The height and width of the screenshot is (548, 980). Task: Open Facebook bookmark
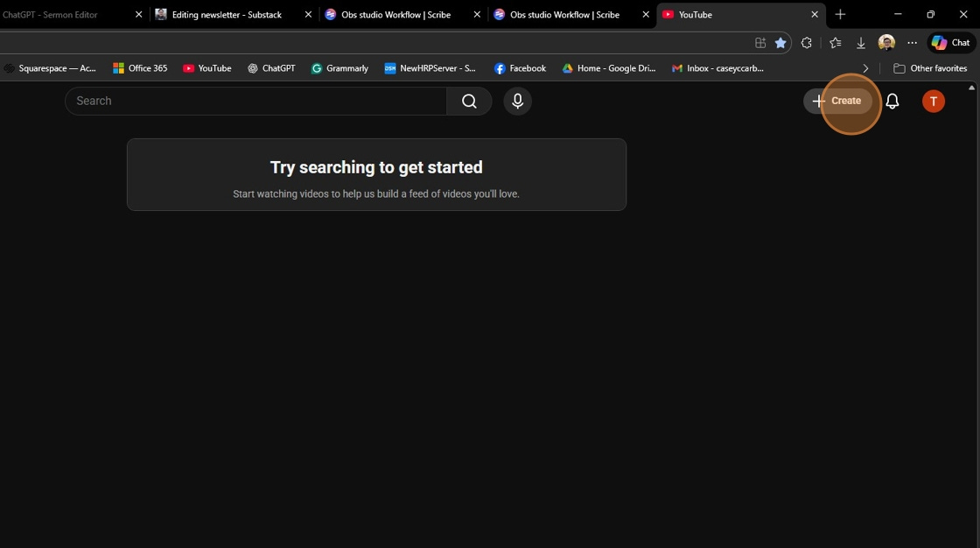click(520, 68)
